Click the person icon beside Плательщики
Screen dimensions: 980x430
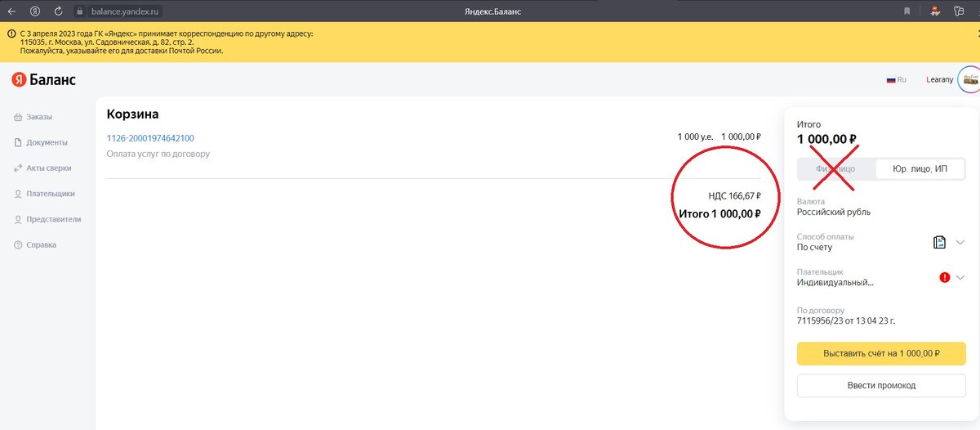coord(18,194)
